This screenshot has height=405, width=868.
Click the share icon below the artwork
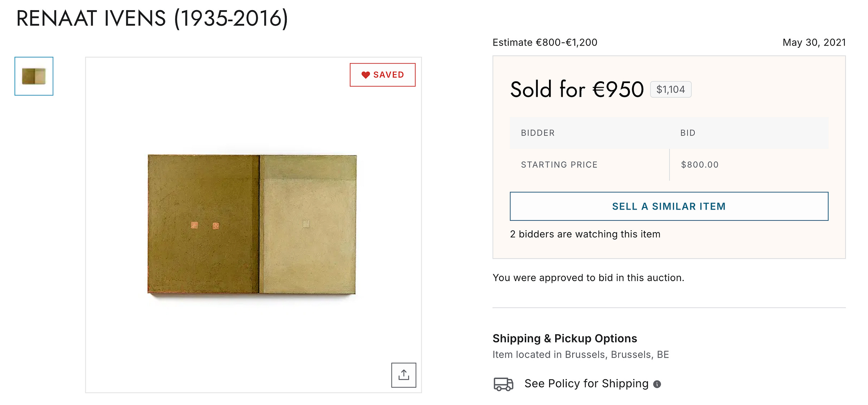(x=404, y=375)
